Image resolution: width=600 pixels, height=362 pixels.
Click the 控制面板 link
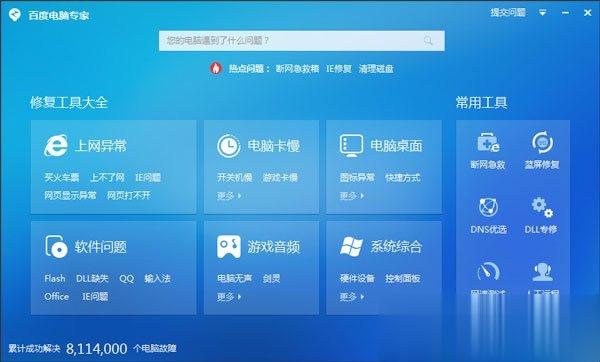pos(403,278)
